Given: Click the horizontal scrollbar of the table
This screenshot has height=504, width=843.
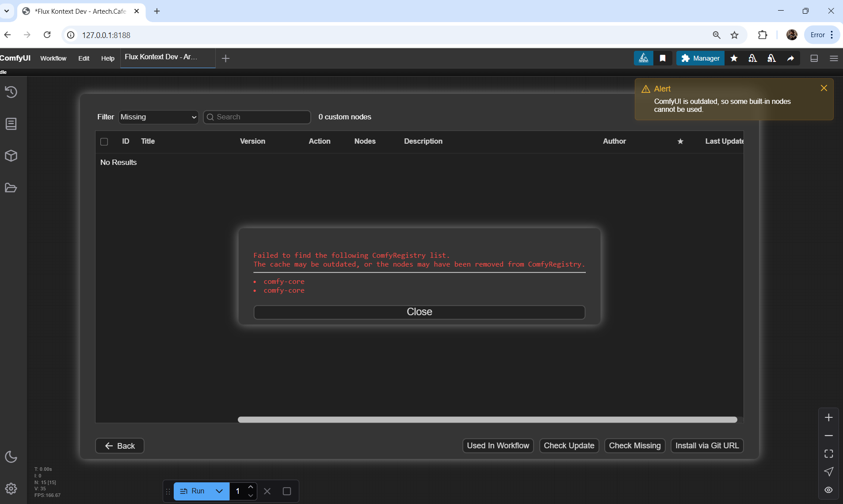Looking at the screenshot, I should pos(487,420).
